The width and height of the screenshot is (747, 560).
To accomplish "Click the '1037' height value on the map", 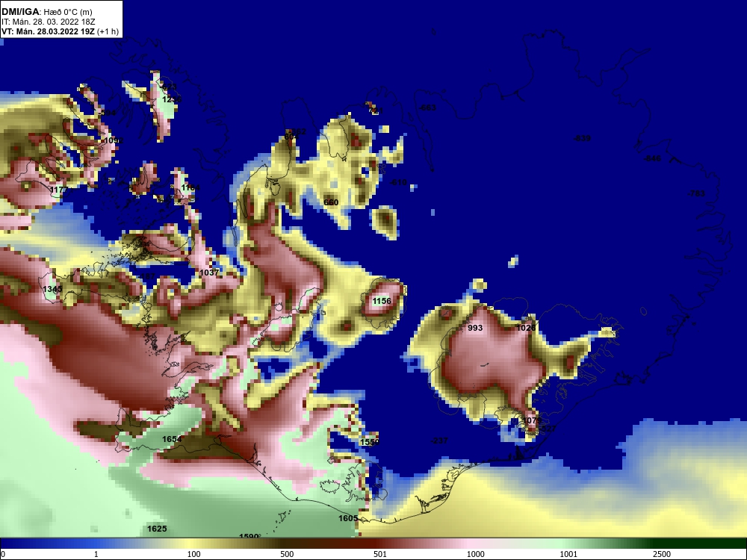I will [209, 273].
